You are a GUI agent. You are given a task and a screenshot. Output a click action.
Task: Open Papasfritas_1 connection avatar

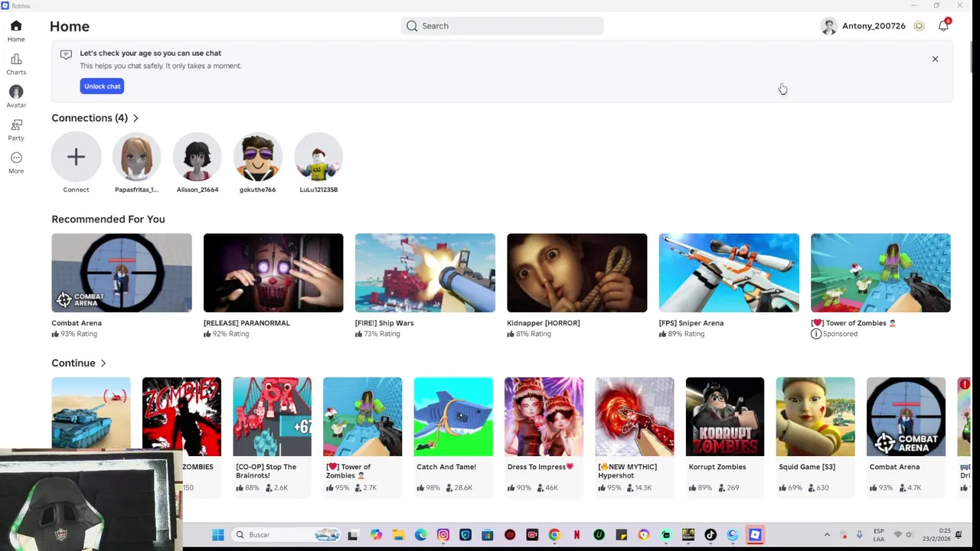[136, 157]
